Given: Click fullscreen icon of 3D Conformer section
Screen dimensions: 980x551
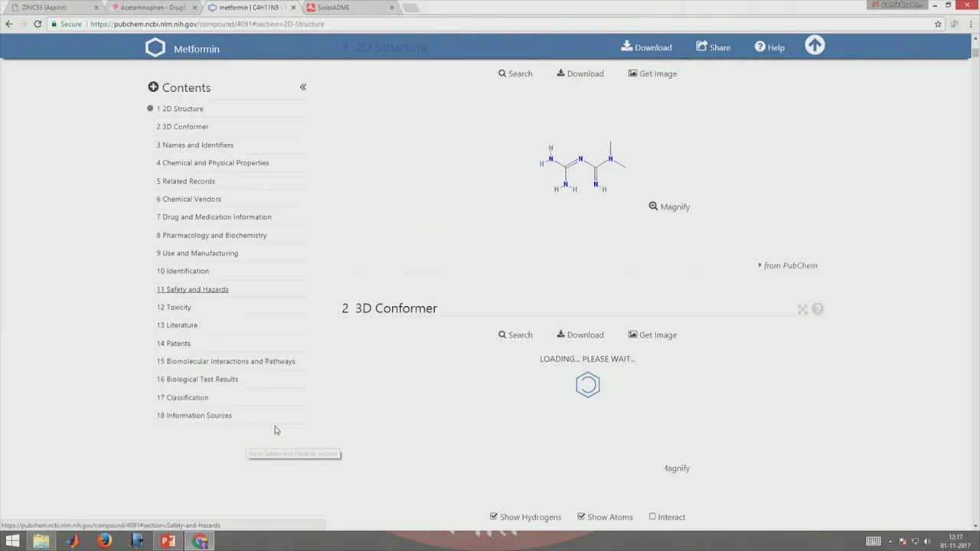Looking at the screenshot, I should tap(802, 309).
